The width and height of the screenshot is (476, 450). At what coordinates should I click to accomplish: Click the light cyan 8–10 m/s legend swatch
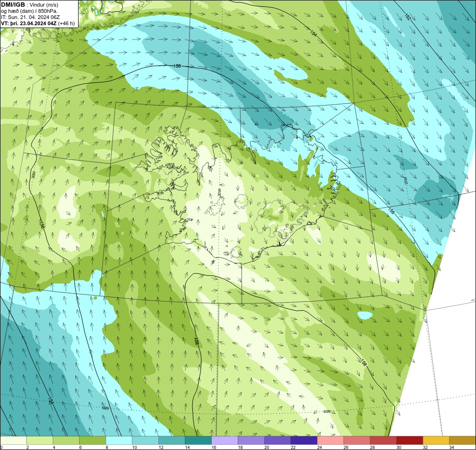119,440
